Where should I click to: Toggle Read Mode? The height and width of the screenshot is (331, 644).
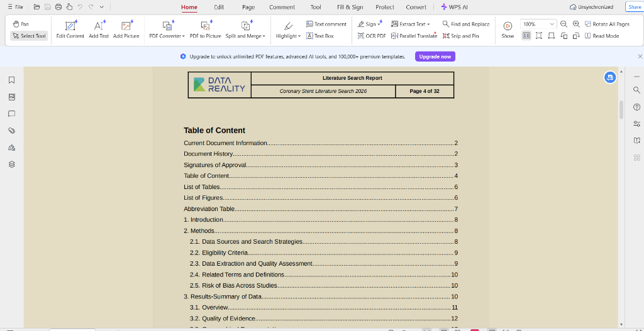click(x=602, y=36)
